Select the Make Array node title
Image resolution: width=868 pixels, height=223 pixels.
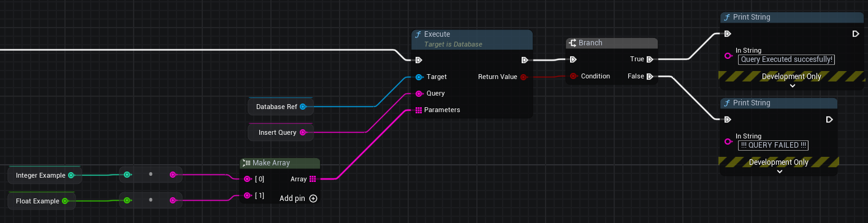[x=271, y=163]
